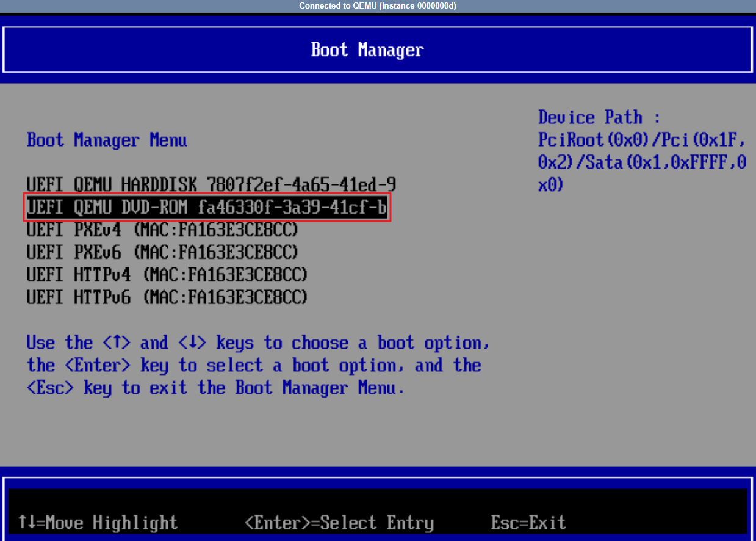Screen dimensions: 756x541
Task: Pick the UEFI HTTPv4 boot option
Action: point(167,275)
